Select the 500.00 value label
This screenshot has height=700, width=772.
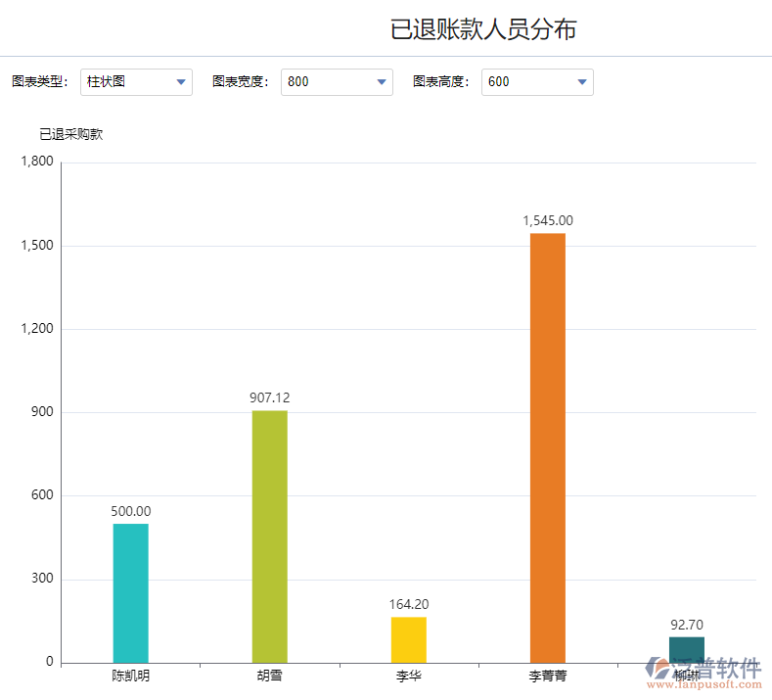pyautogui.click(x=130, y=511)
